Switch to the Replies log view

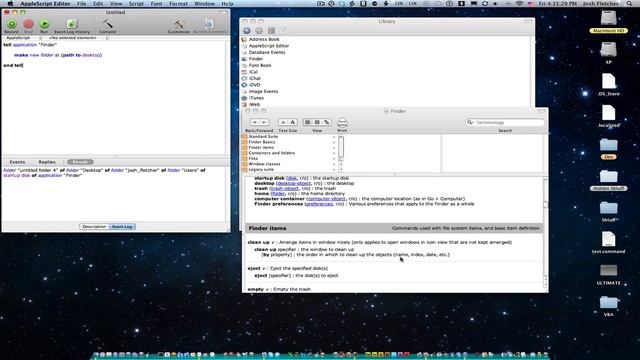pos(47,162)
